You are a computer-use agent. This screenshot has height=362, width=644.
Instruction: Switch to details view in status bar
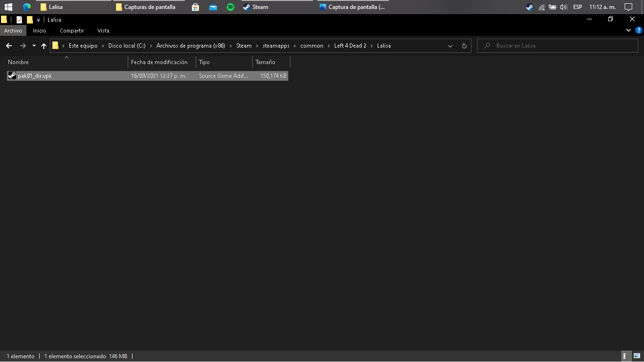coord(627,356)
